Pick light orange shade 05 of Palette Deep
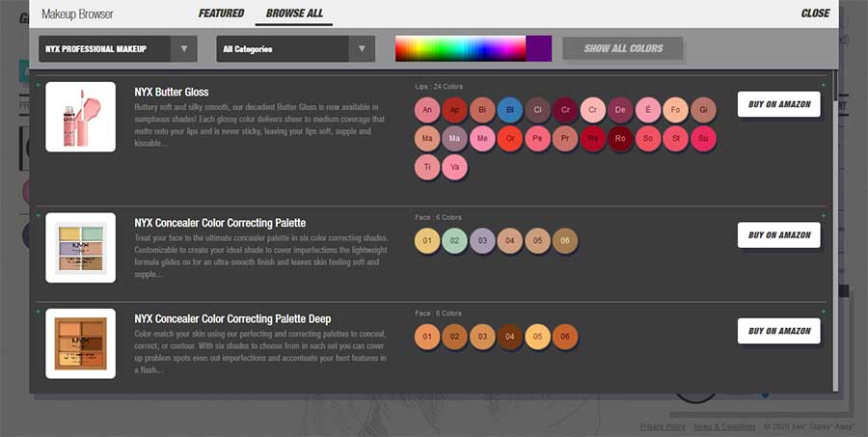Screen dimensions: 868x437 point(537,337)
